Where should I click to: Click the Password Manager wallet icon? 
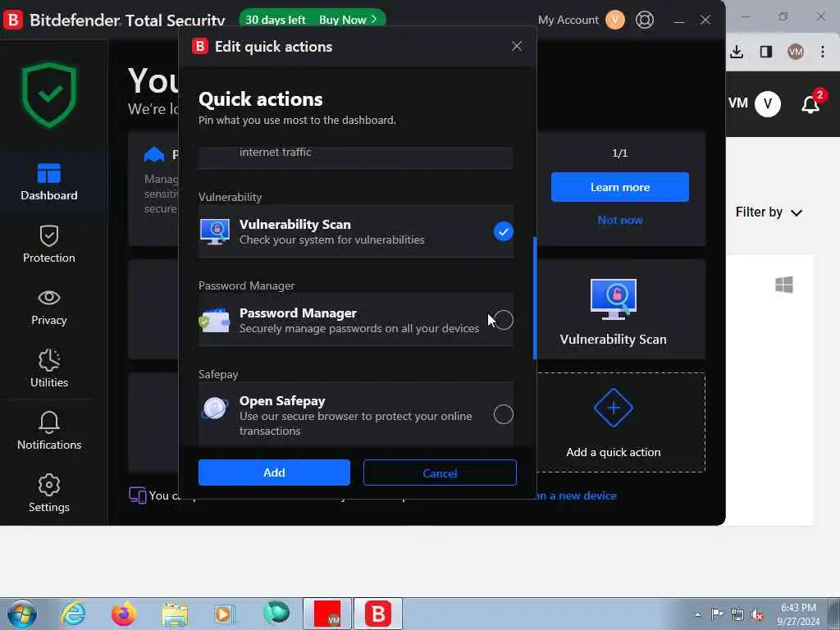214,320
